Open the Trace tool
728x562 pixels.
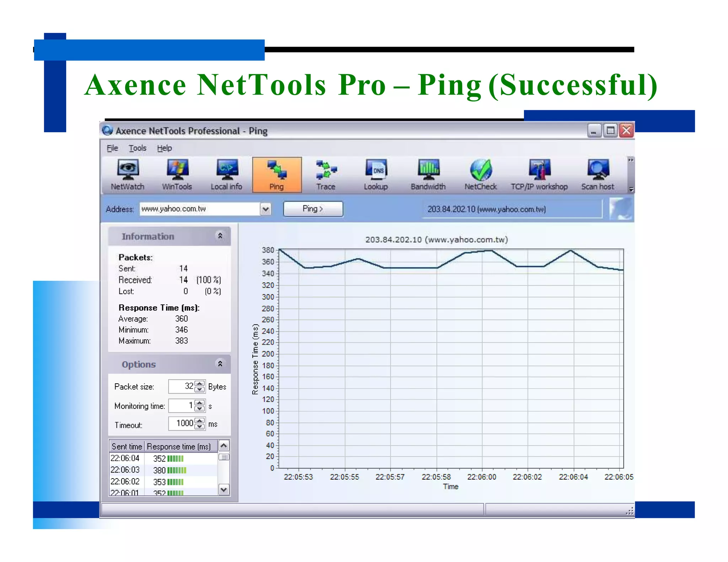click(x=326, y=175)
